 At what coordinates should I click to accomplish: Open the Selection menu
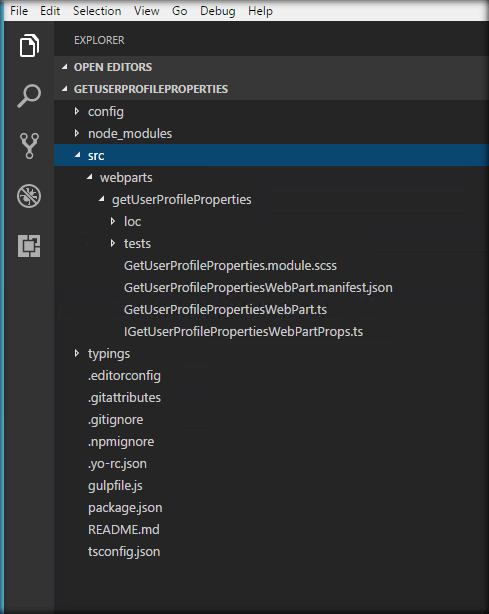coord(97,11)
